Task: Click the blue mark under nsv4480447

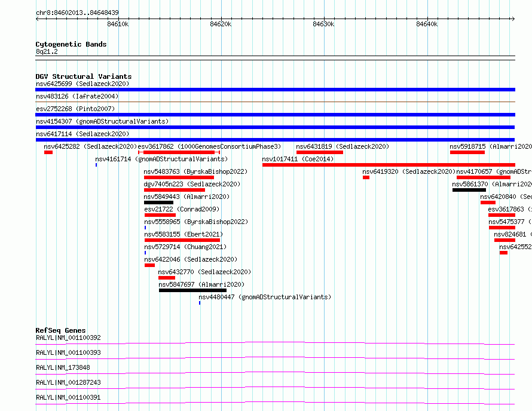Action: 200,303
